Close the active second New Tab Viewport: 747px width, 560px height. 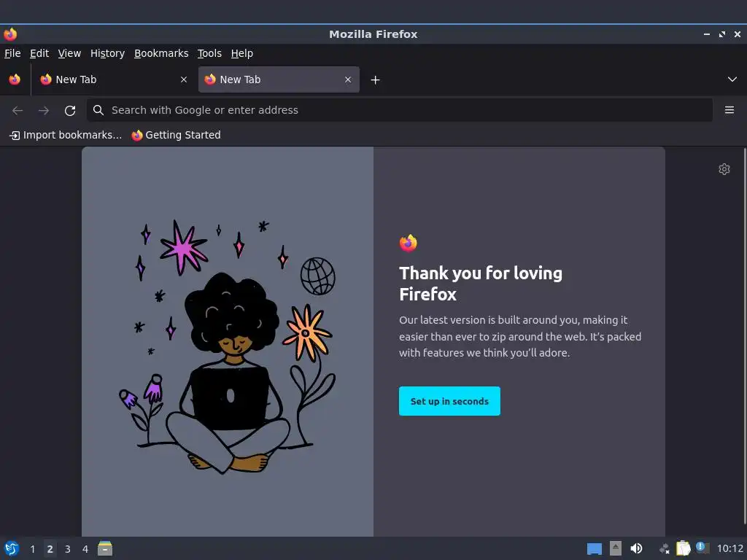348,79
